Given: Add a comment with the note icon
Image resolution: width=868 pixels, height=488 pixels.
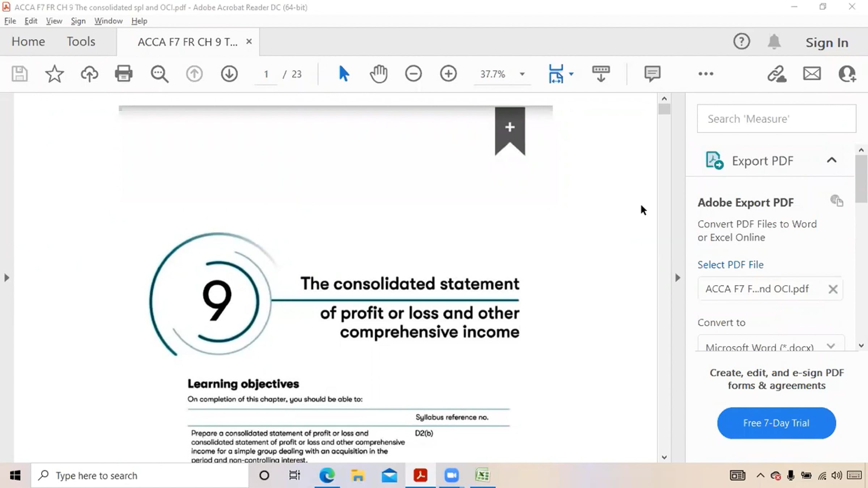Looking at the screenshot, I should 652,74.
